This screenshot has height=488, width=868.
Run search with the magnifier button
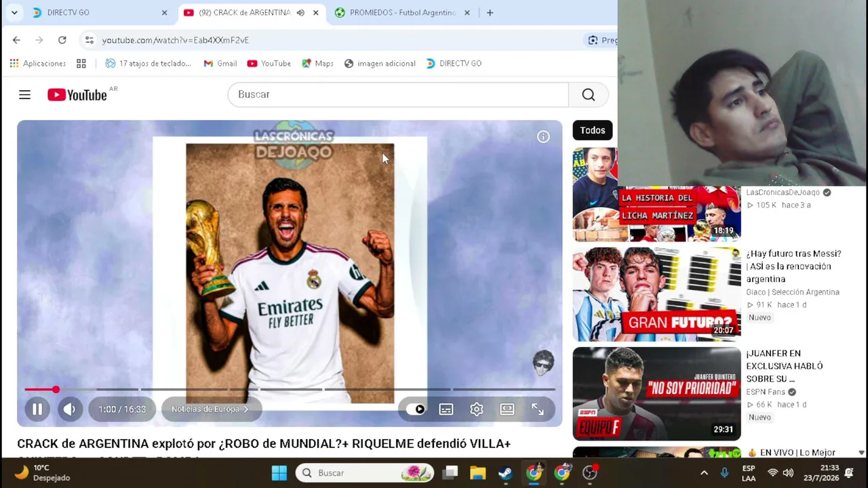588,95
